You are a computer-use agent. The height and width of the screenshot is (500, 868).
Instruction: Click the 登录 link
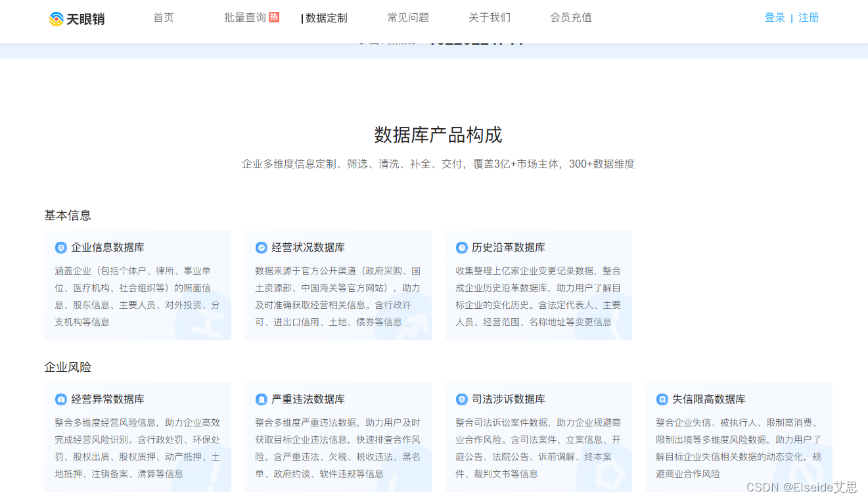[775, 18]
